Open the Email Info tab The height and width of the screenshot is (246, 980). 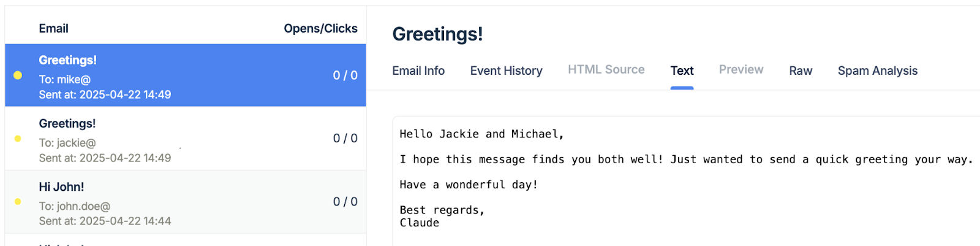[418, 71]
